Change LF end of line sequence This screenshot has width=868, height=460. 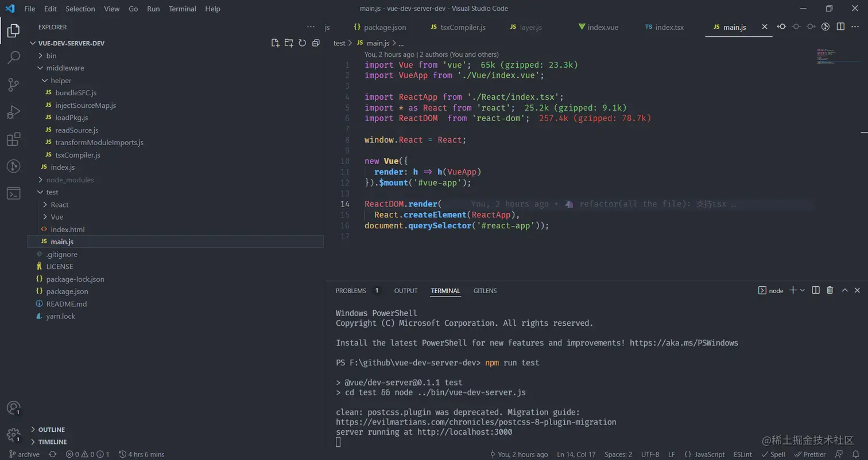[672, 454]
